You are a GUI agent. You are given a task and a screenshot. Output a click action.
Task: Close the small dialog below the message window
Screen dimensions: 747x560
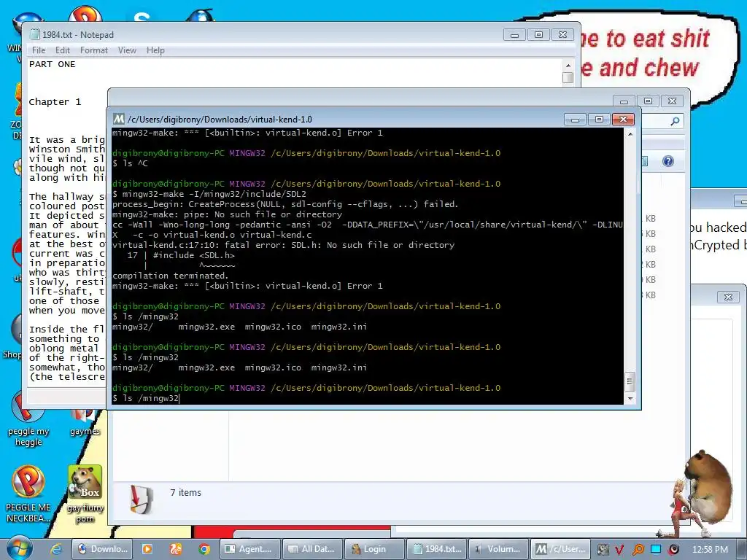point(728,297)
